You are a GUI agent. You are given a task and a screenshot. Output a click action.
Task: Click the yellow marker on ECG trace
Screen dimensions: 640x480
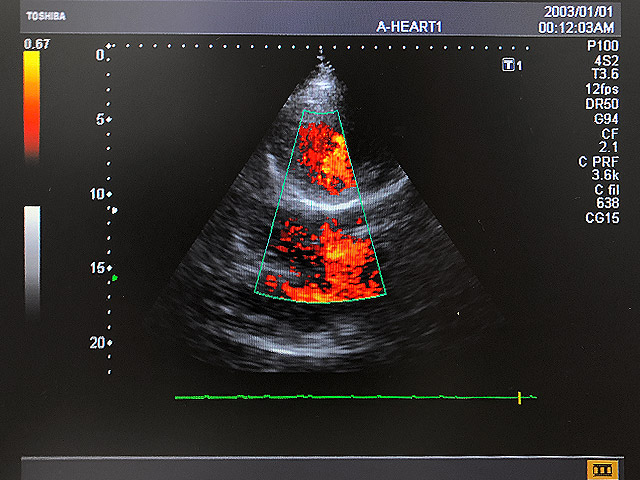point(520,398)
